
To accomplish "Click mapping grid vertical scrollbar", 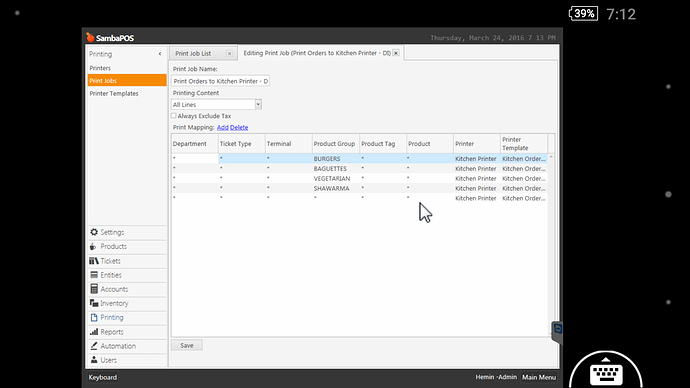I will point(551,244).
